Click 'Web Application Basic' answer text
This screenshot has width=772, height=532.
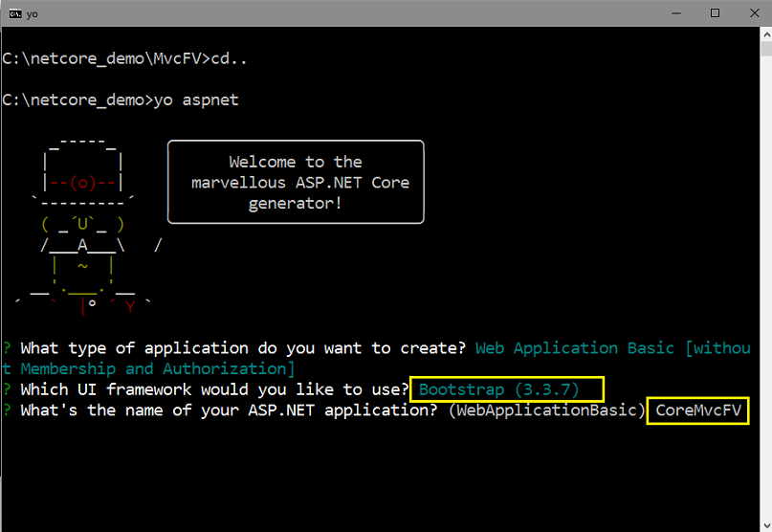[x=575, y=348]
